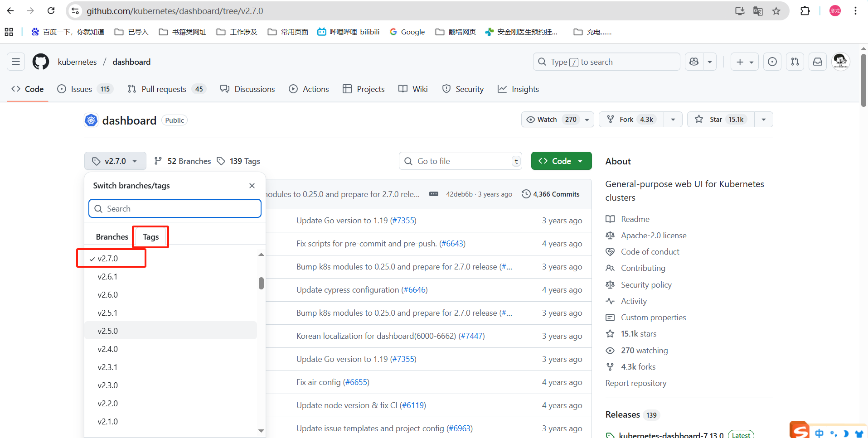
Task: Click the Type / to search box
Action: click(x=606, y=62)
